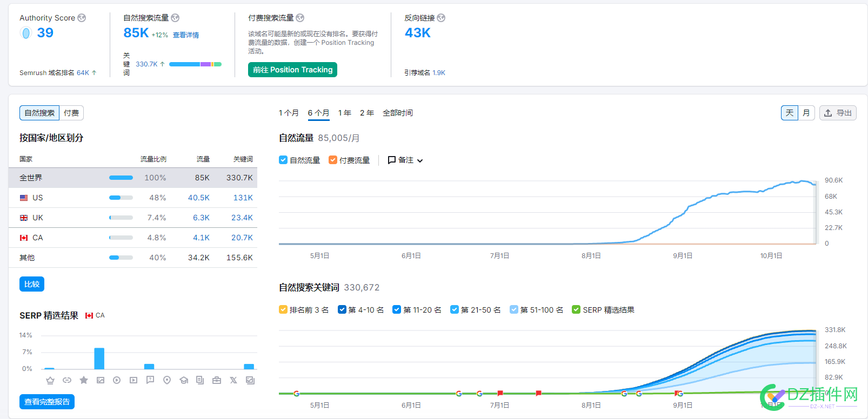
Task: Click the red flag marker near 7月1日
Action: [500, 393]
